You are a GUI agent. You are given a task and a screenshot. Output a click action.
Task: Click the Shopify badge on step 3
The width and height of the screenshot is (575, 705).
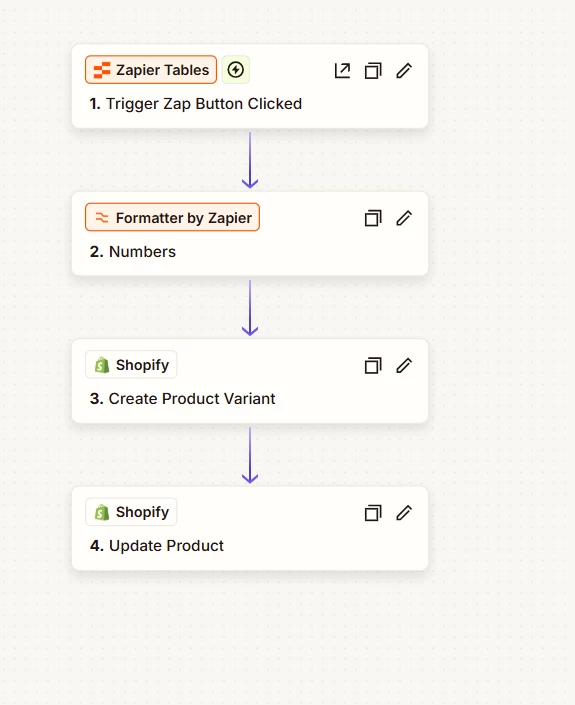(131, 365)
